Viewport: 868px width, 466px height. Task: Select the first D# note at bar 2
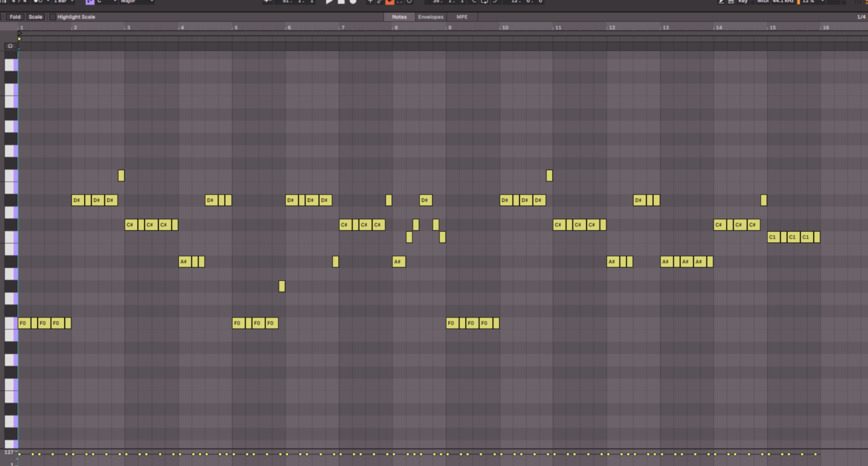point(78,200)
